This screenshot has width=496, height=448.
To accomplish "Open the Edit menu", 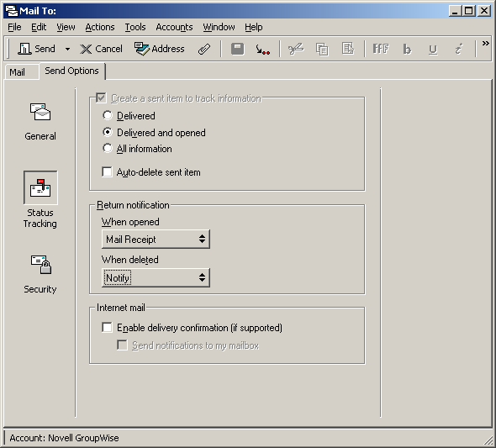I will pyautogui.click(x=39, y=27).
